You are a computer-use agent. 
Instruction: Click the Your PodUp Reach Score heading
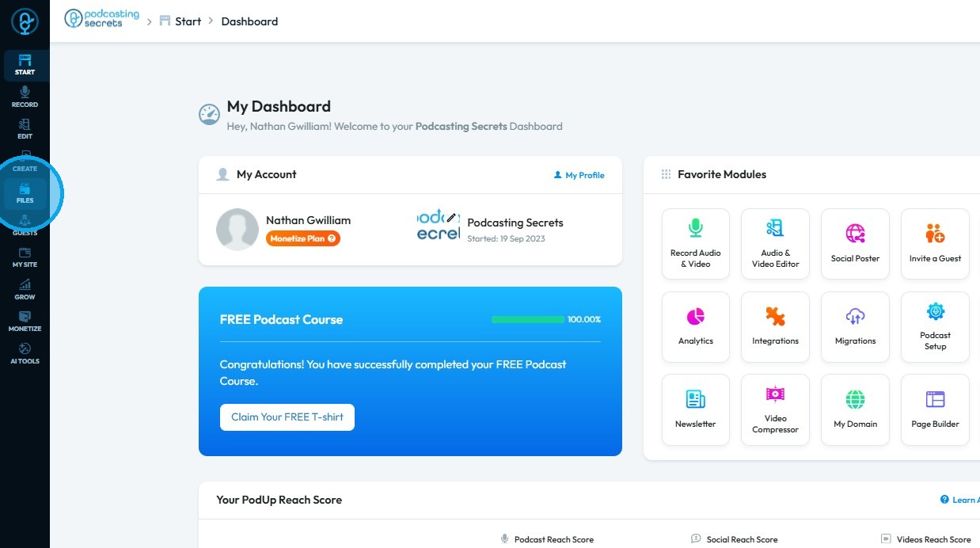pos(279,500)
